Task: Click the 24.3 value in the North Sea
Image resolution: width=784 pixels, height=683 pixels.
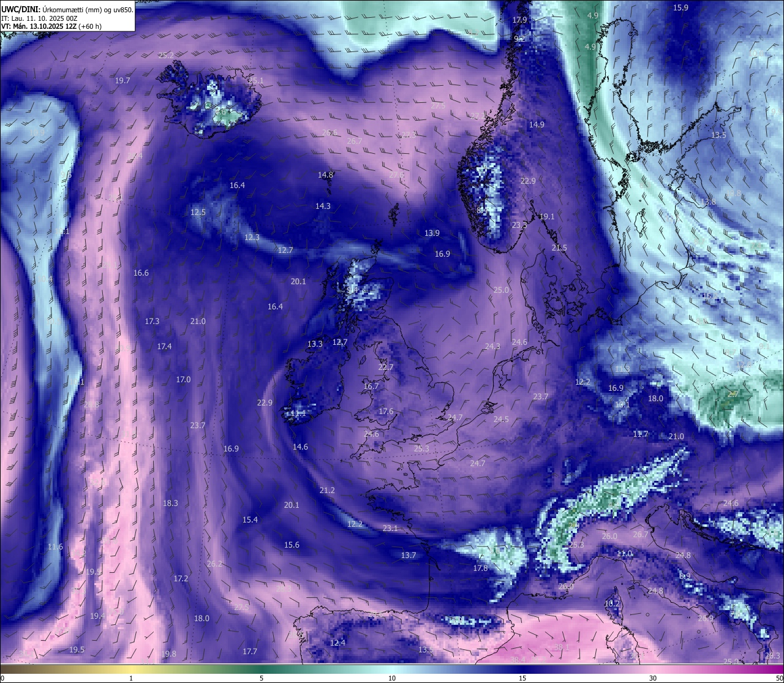Action: 492,346
